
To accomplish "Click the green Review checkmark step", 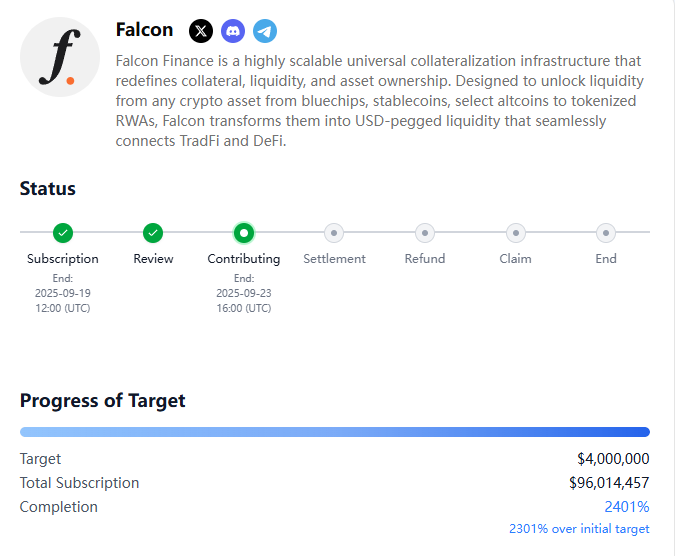I will tap(153, 233).
